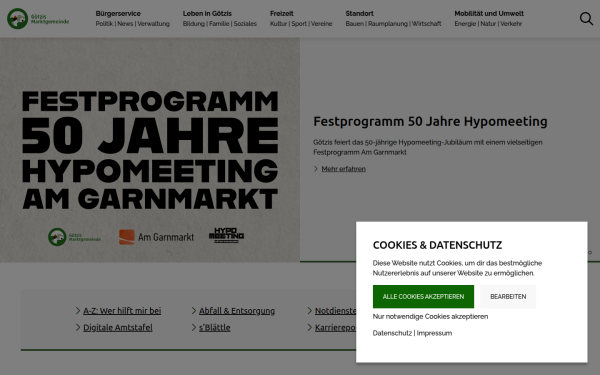Click the Götzis Marktgemeinde logo in header

pyautogui.click(x=38, y=18)
